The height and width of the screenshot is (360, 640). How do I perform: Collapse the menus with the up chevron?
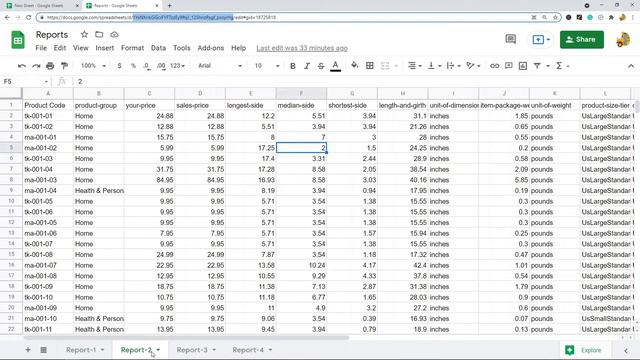click(x=631, y=66)
